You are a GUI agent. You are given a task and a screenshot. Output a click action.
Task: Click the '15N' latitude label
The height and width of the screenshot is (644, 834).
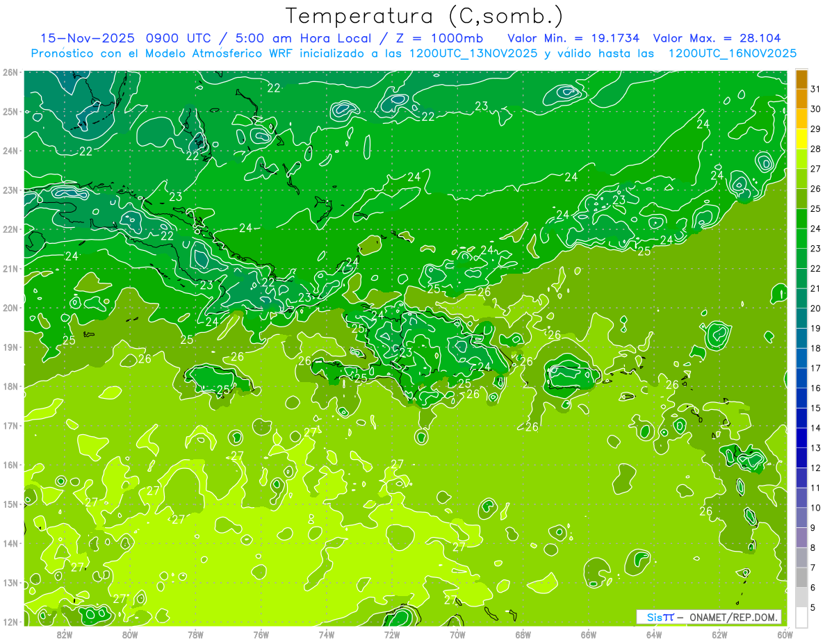coord(10,504)
